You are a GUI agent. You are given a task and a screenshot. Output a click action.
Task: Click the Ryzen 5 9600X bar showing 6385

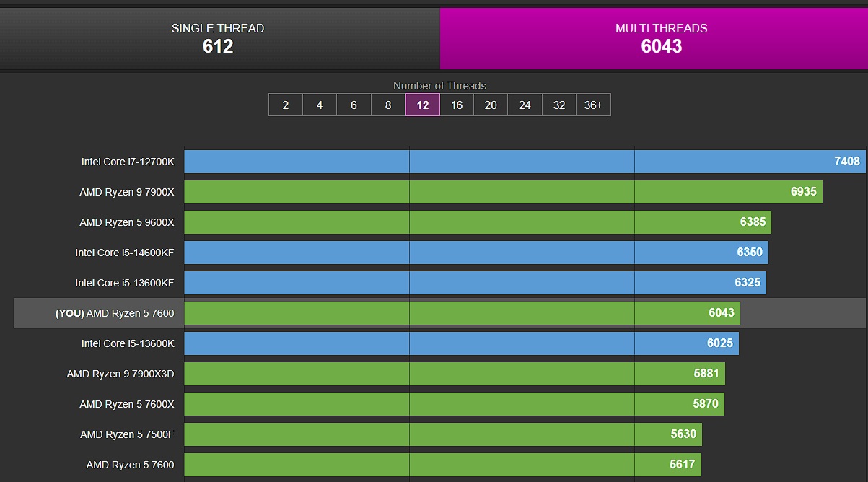click(x=478, y=222)
